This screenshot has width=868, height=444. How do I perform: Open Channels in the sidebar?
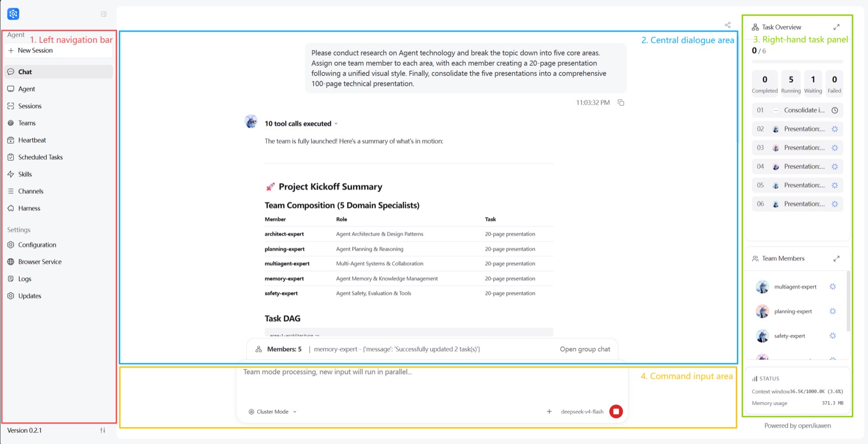59,191
